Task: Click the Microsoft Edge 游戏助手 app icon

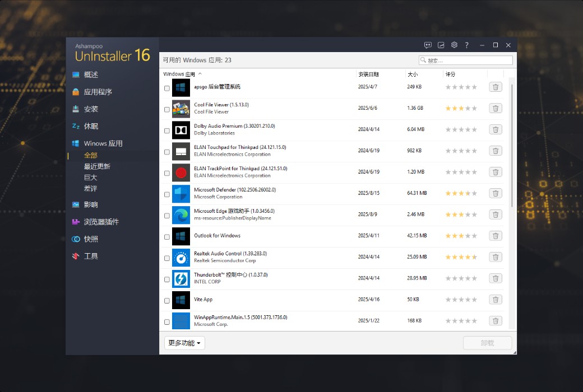Action: (x=181, y=215)
